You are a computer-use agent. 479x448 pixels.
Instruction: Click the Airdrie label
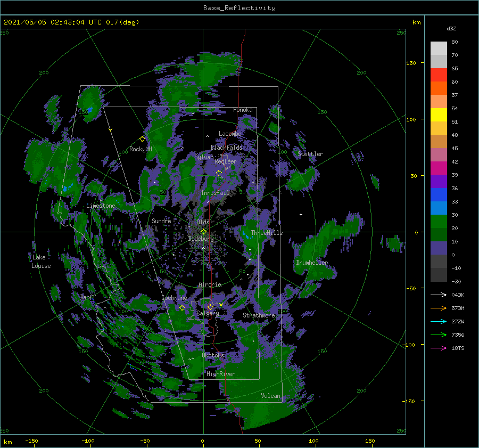210,284
